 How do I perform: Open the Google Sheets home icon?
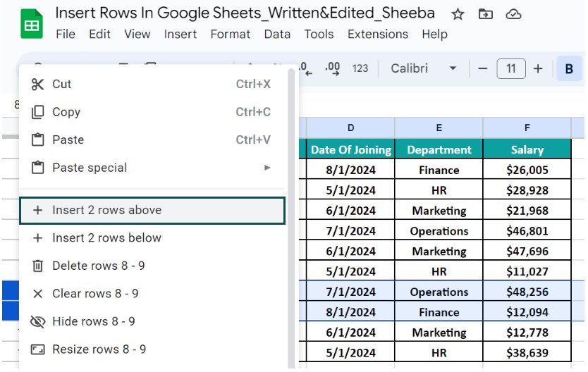pyautogui.click(x=32, y=25)
